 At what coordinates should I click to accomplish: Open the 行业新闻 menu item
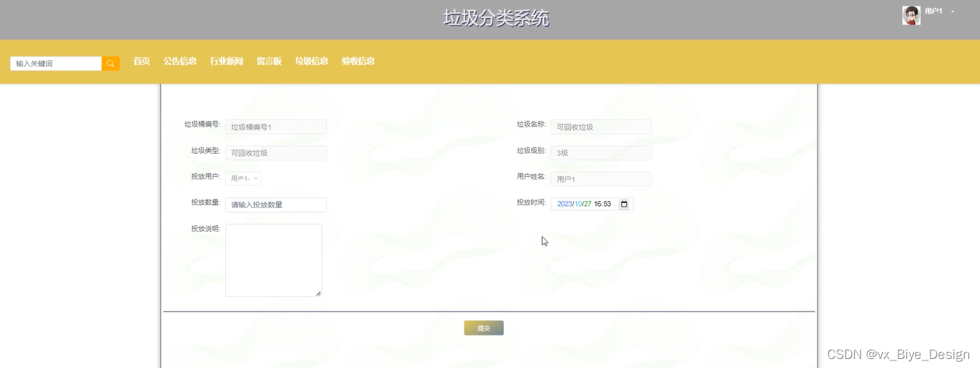pyautogui.click(x=227, y=61)
